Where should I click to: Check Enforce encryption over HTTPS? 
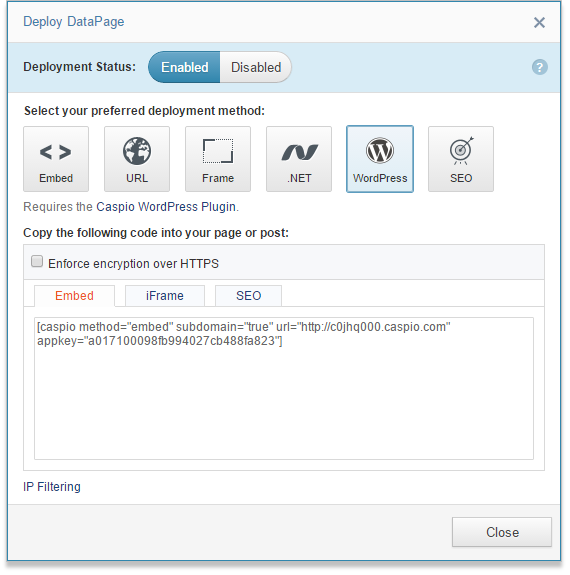click(x=37, y=261)
